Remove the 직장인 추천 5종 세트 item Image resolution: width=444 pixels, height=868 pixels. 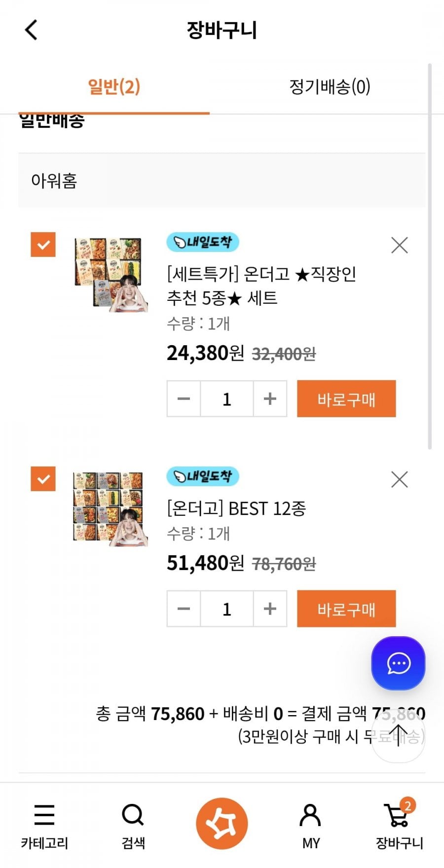coord(399,245)
